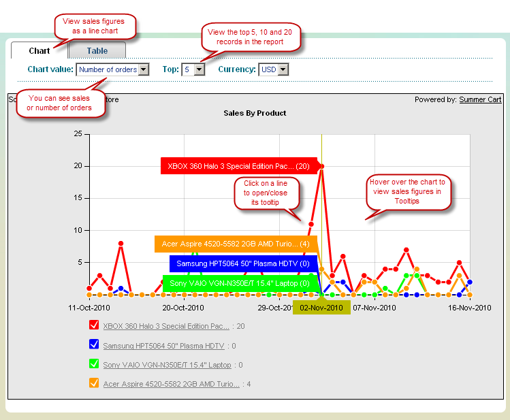This screenshot has height=420, width=510.
Task: Open the Samsung HPT5064 Plasma HDTV legend link
Action: 163,346
